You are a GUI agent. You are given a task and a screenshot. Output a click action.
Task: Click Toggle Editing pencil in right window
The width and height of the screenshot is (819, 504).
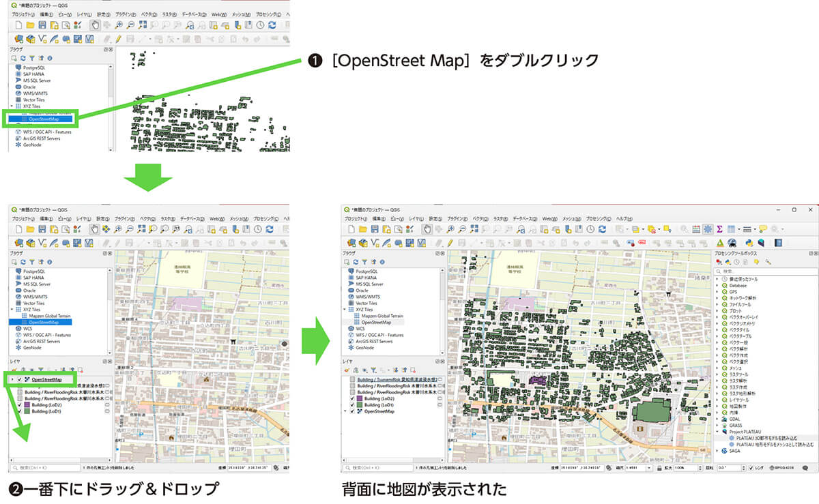[x=450, y=243]
